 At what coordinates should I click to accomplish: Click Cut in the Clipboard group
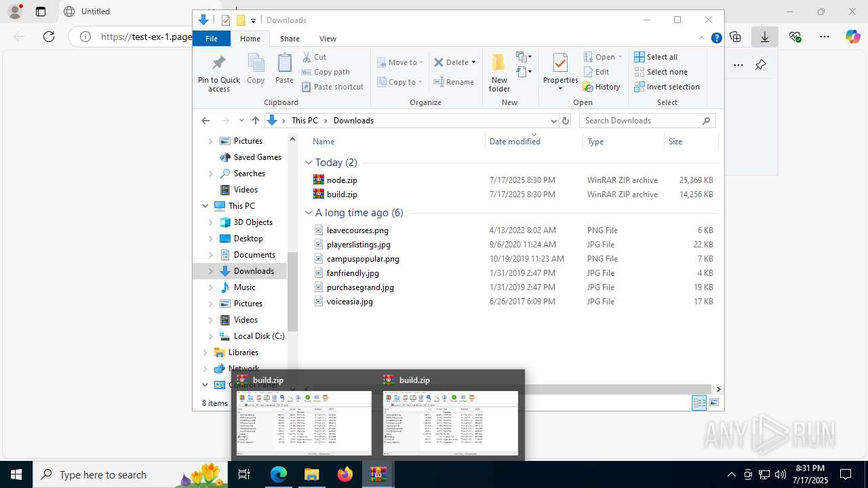(x=314, y=57)
